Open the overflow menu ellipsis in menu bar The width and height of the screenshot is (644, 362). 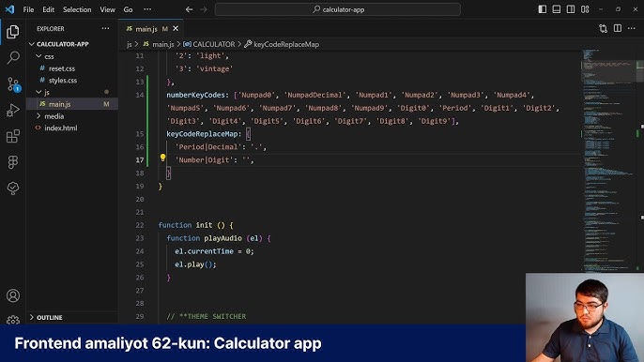147,9
